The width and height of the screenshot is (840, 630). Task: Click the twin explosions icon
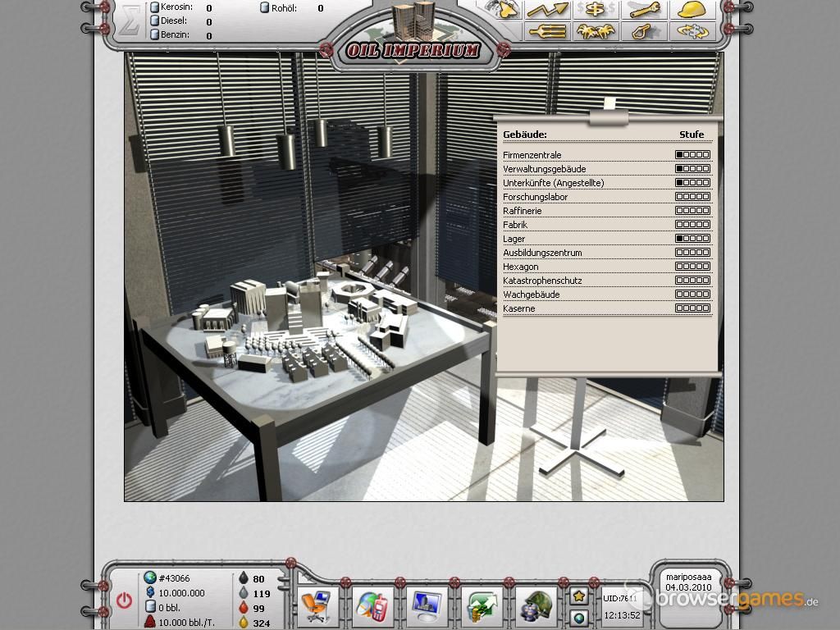coord(596,32)
